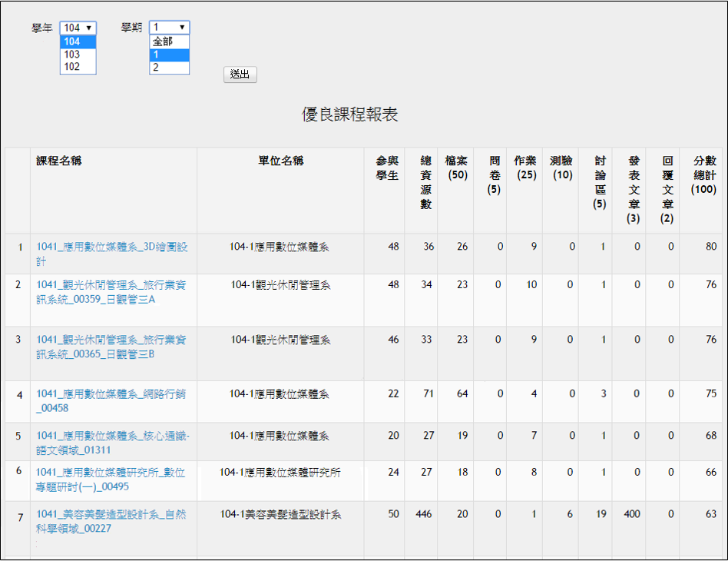The width and height of the screenshot is (728, 561).
Task: Open 旅行業資訊系統_00359 日觀管三A course
Action: pos(111,285)
